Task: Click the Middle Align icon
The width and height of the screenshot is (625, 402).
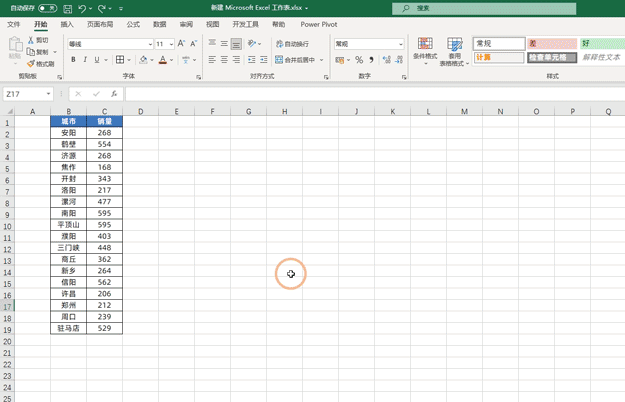Action: click(x=224, y=43)
